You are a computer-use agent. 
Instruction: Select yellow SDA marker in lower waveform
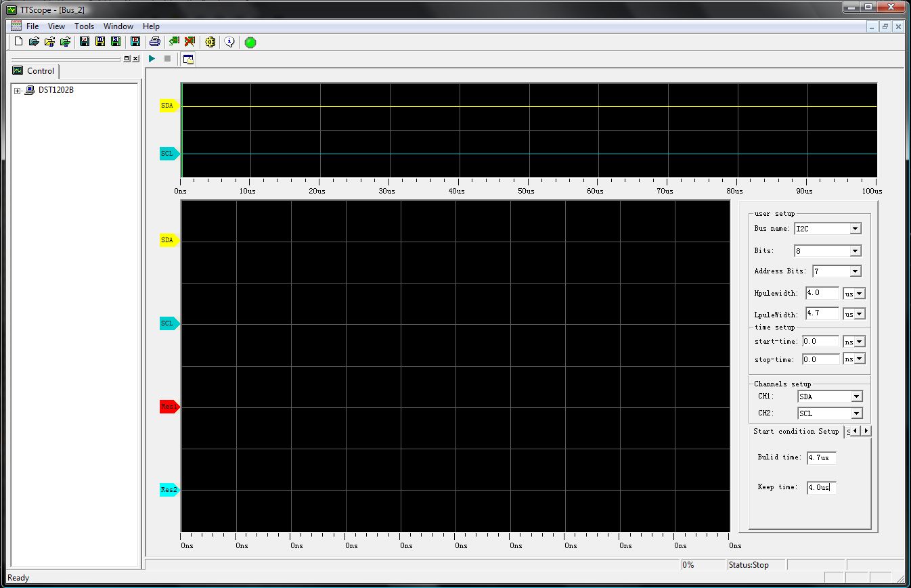169,240
